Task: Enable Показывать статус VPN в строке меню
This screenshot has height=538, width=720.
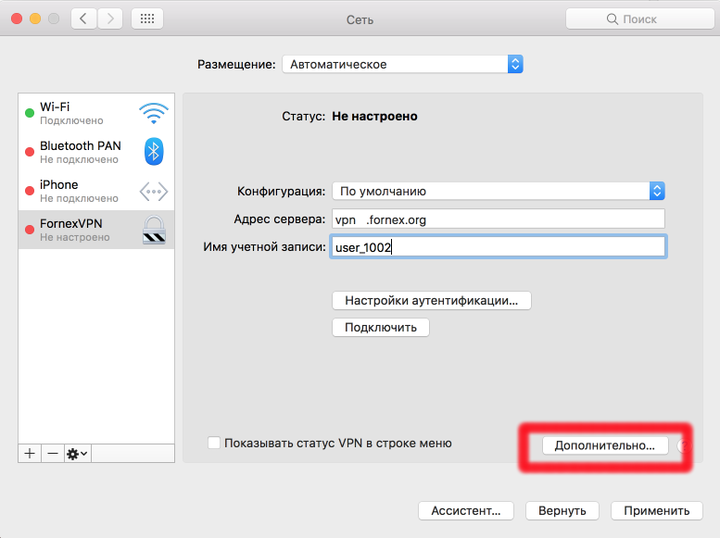Action: [214, 443]
